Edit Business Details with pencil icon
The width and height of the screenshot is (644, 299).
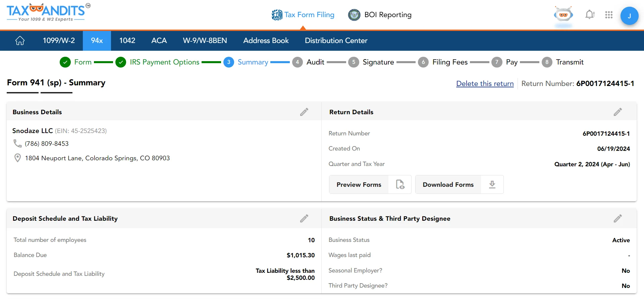coord(304,112)
